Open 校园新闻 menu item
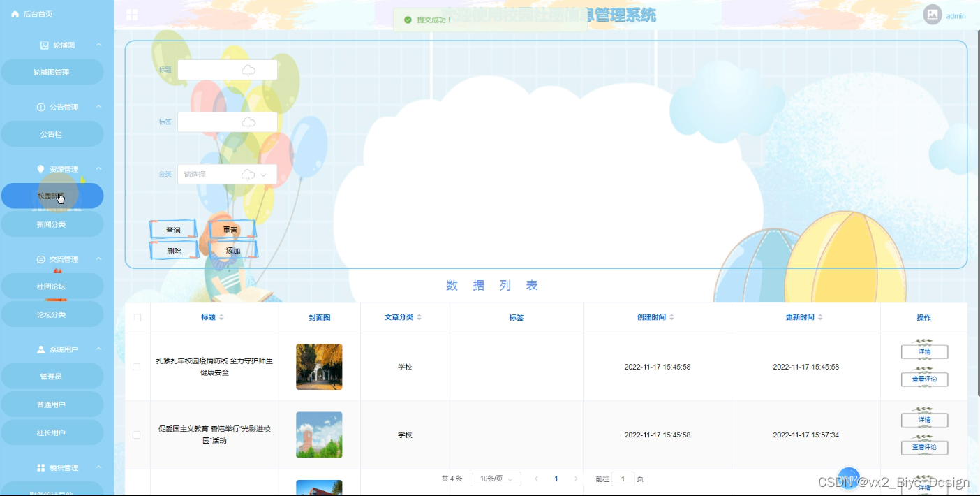980x496 pixels. [52, 196]
